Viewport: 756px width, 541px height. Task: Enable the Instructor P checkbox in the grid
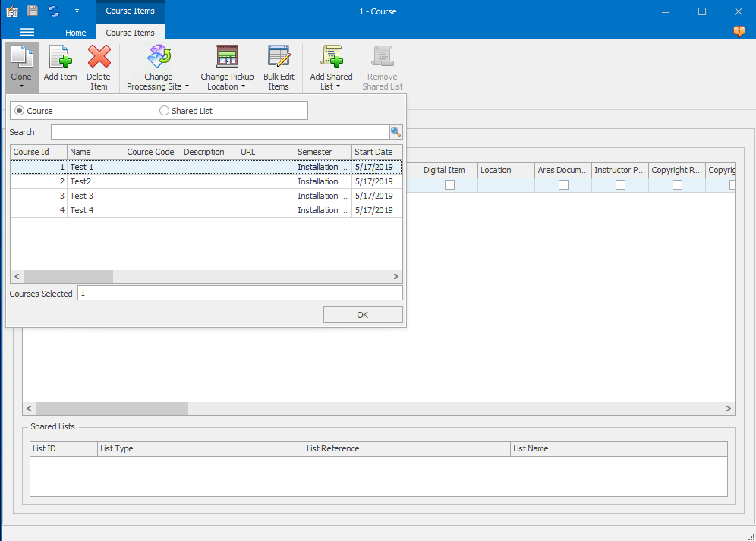620,185
